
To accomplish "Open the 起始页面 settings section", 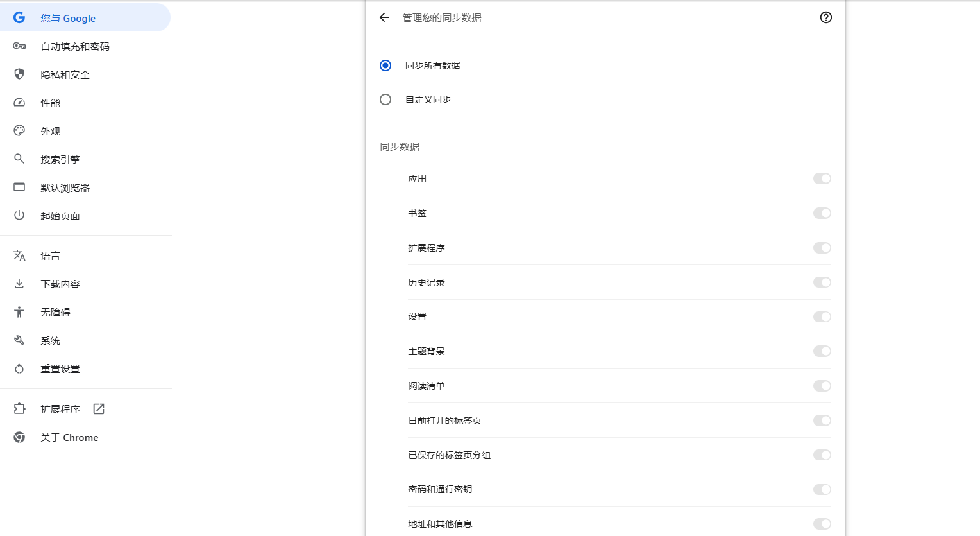I will click(x=85, y=216).
